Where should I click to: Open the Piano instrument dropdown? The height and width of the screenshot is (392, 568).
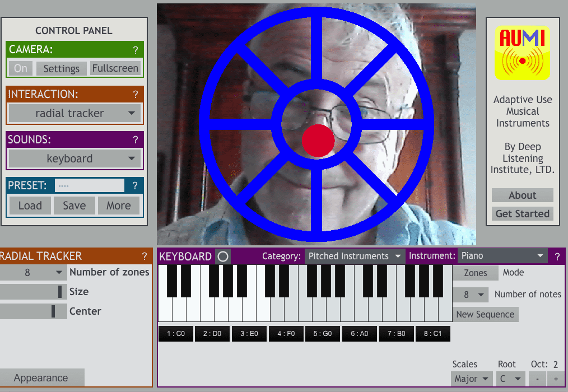(502, 256)
